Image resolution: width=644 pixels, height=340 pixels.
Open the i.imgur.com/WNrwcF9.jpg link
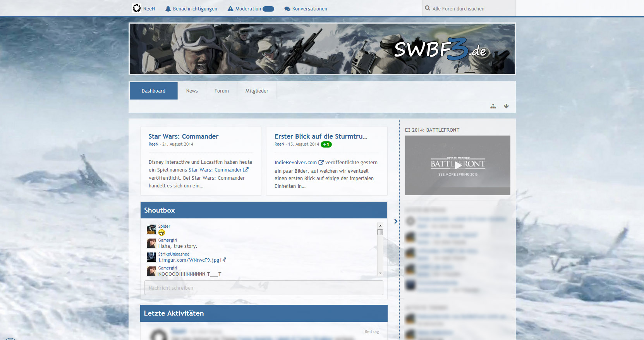click(x=189, y=260)
